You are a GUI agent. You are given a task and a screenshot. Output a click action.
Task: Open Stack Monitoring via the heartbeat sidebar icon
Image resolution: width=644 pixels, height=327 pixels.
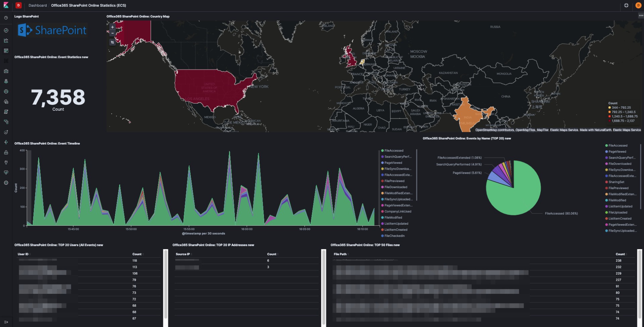tap(6, 173)
